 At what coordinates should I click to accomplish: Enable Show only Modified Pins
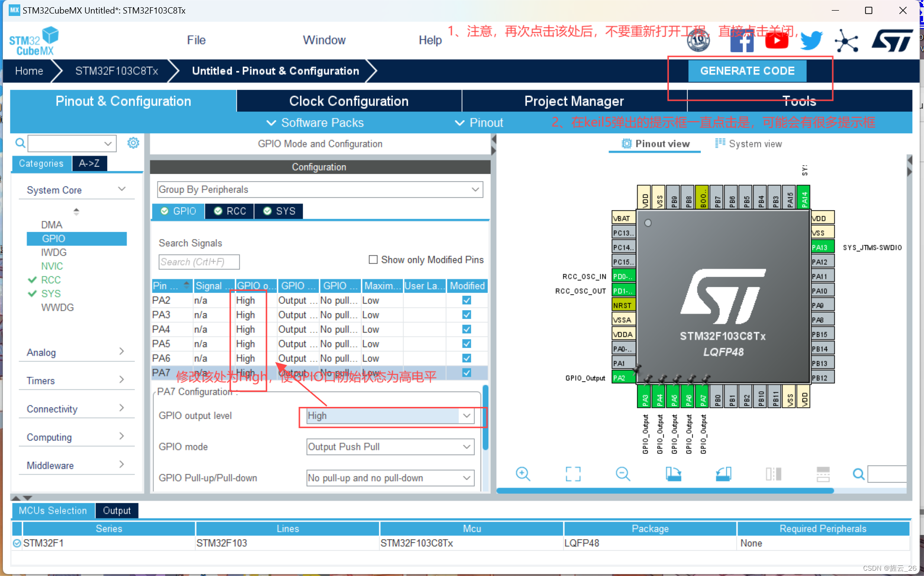click(x=372, y=259)
